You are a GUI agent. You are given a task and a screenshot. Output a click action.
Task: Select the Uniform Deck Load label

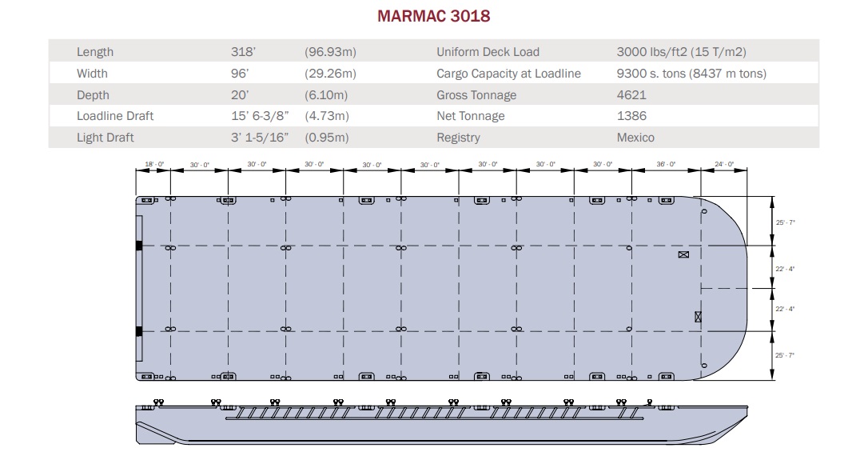click(x=488, y=52)
